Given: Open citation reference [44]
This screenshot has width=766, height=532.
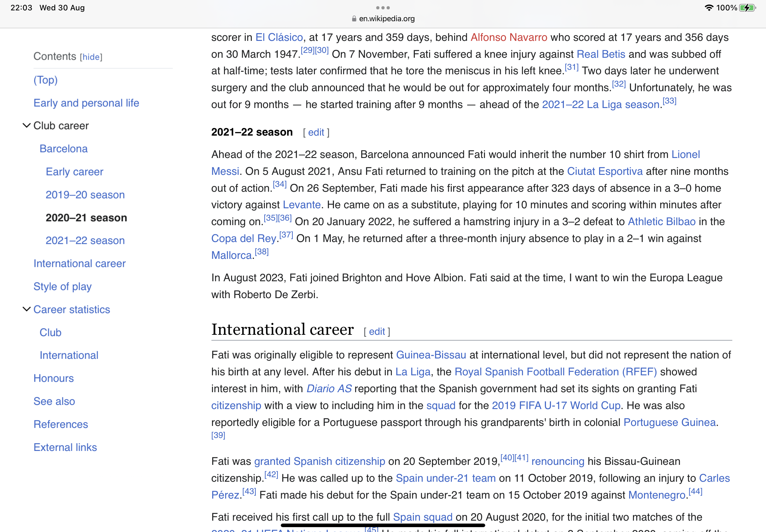Looking at the screenshot, I should tap(695, 491).
